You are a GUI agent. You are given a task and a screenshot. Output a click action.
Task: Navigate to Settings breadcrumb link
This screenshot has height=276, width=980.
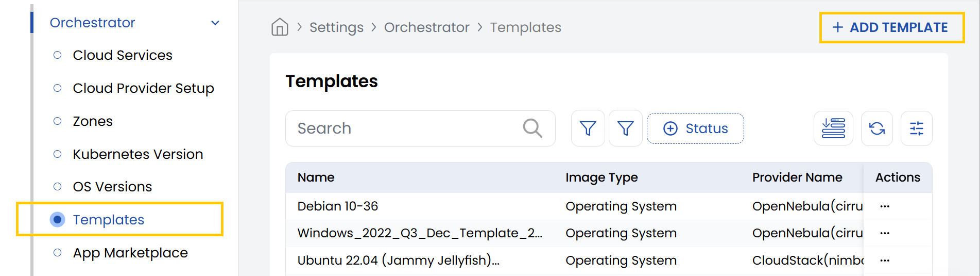point(336,27)
